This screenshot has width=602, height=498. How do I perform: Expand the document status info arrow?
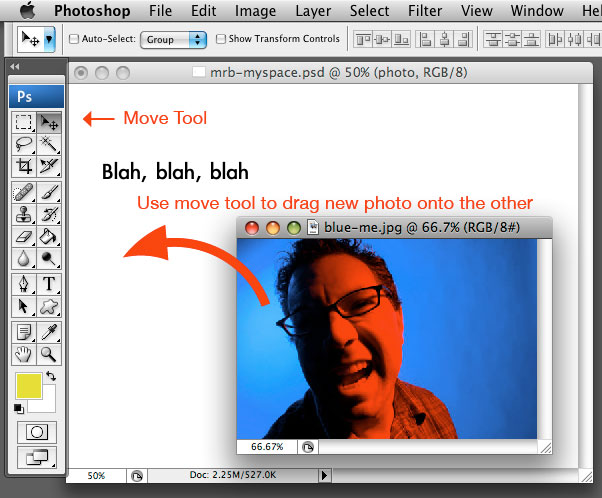[322, 475]
